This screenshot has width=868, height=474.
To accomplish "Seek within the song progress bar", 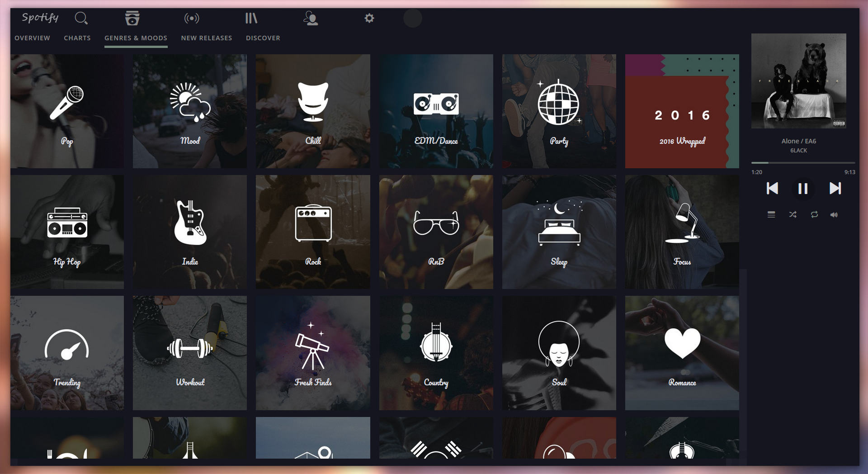I will [x=802, y=163].
